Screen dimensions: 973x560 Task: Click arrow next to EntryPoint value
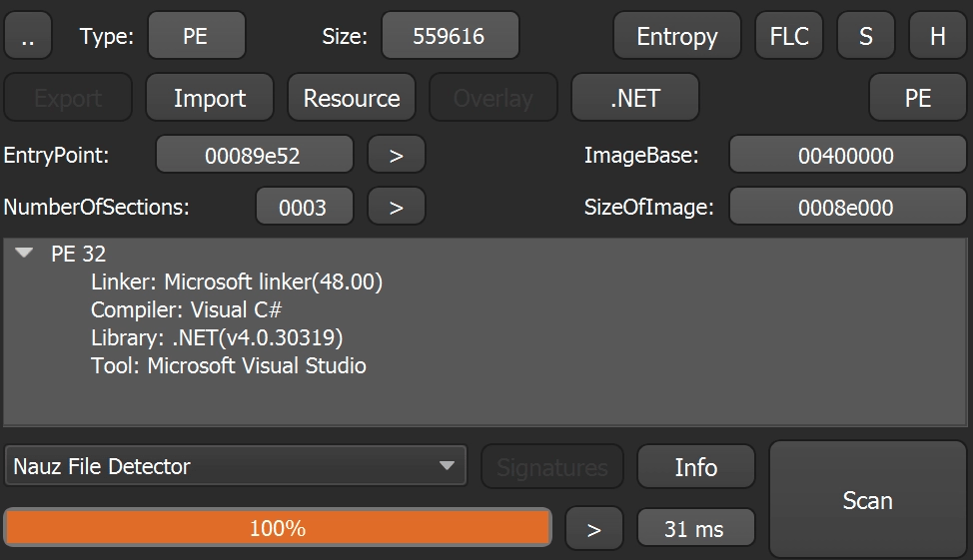coord(397,155)
